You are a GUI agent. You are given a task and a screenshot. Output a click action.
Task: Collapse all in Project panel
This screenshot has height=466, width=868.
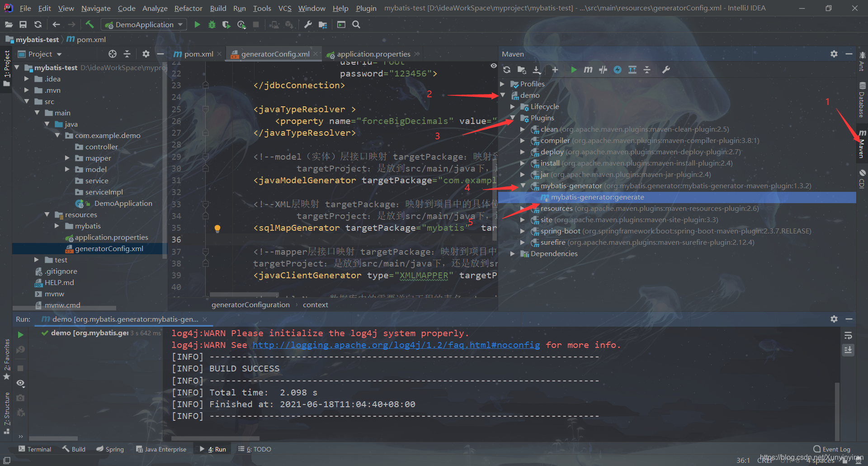coord(127,54)
